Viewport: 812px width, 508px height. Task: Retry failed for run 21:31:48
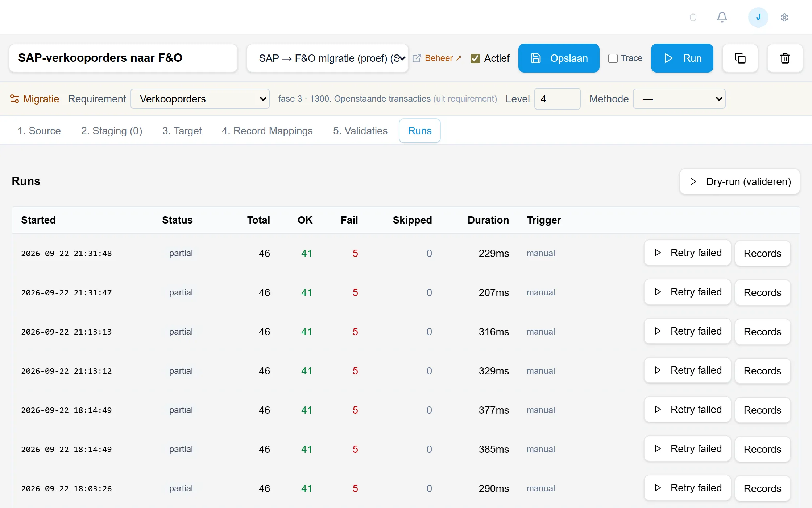(x=687, y=253)
